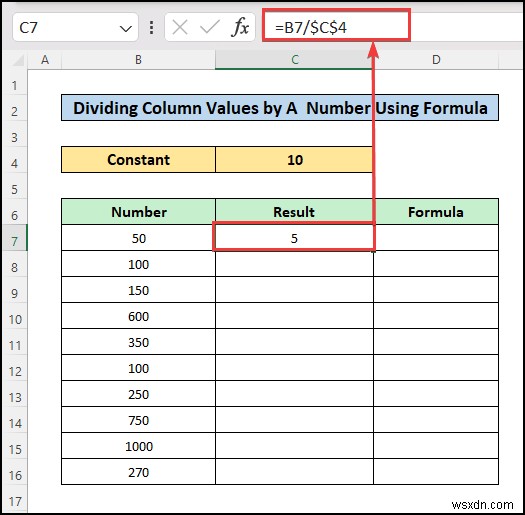This screenshot has height=515, width=525.
Task: Click the Cancel X icon in formula bar
Action: [x=180, y=27]
